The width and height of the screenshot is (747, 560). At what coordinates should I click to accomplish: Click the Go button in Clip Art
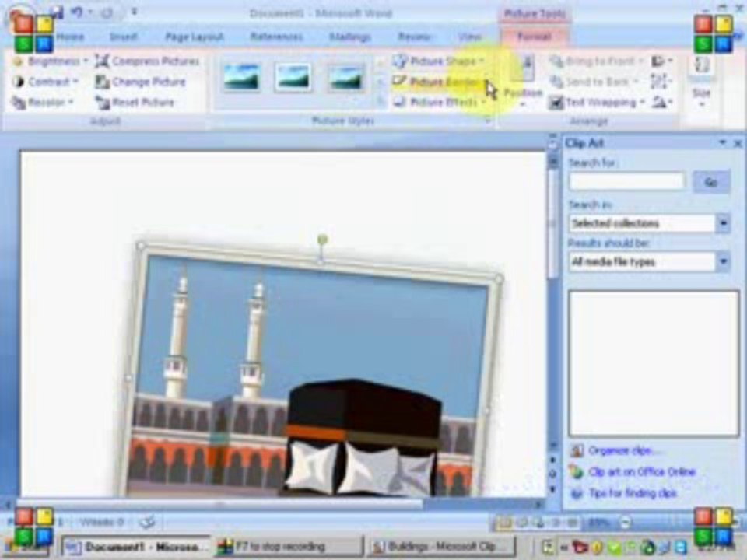coord(710,182)
